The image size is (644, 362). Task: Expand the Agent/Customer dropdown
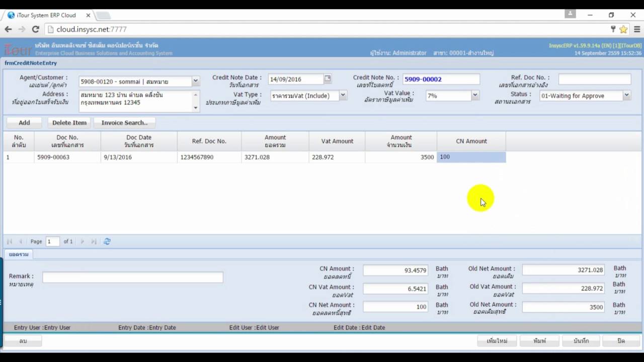pos(195,81)
